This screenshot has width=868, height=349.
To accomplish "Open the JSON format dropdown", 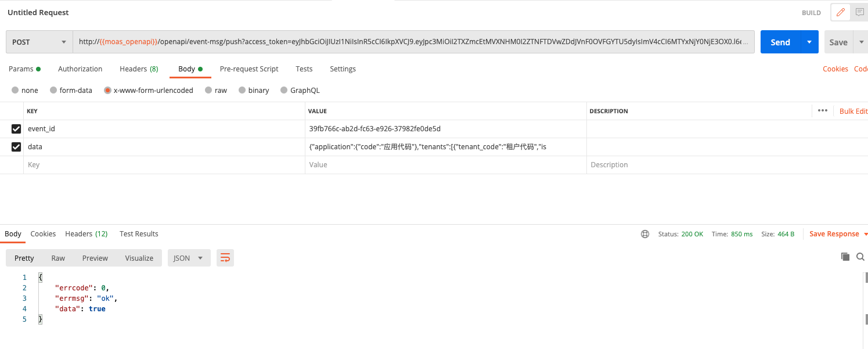I will pyautogui.click(x=189, y=258).
